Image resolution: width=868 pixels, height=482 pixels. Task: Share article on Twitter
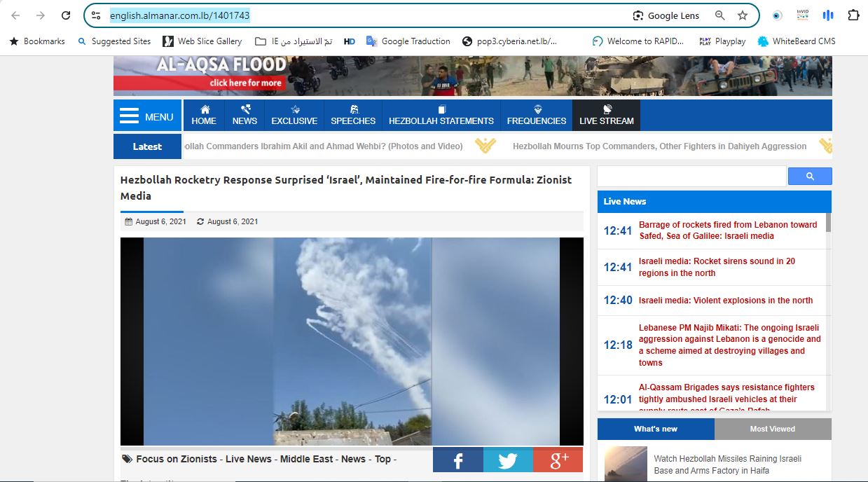point(508,460)
